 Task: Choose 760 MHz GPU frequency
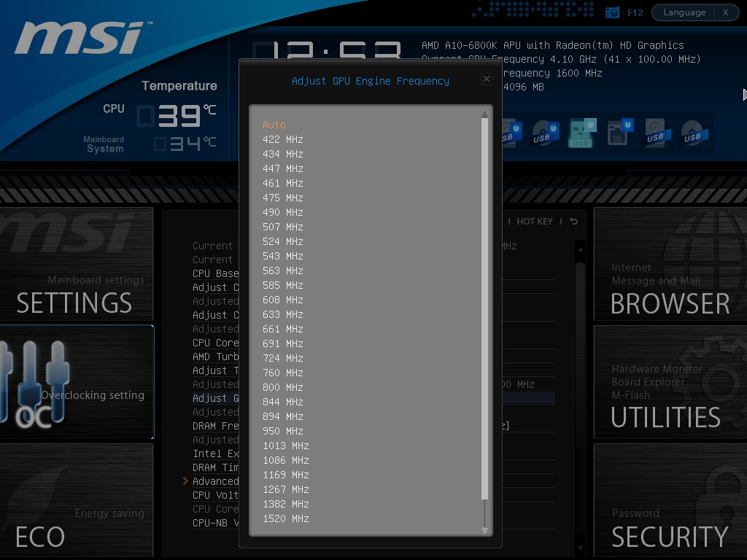point(282,373)
